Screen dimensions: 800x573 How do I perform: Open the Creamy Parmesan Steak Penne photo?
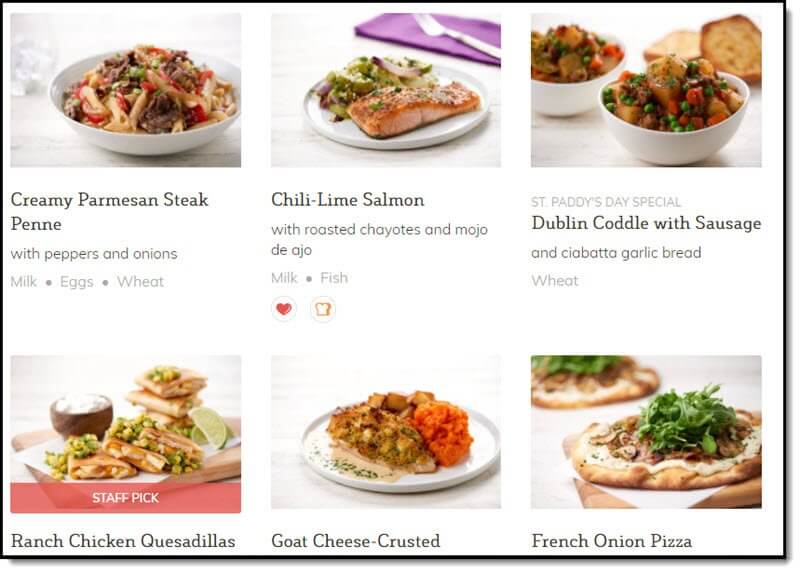tap(126, 90)
